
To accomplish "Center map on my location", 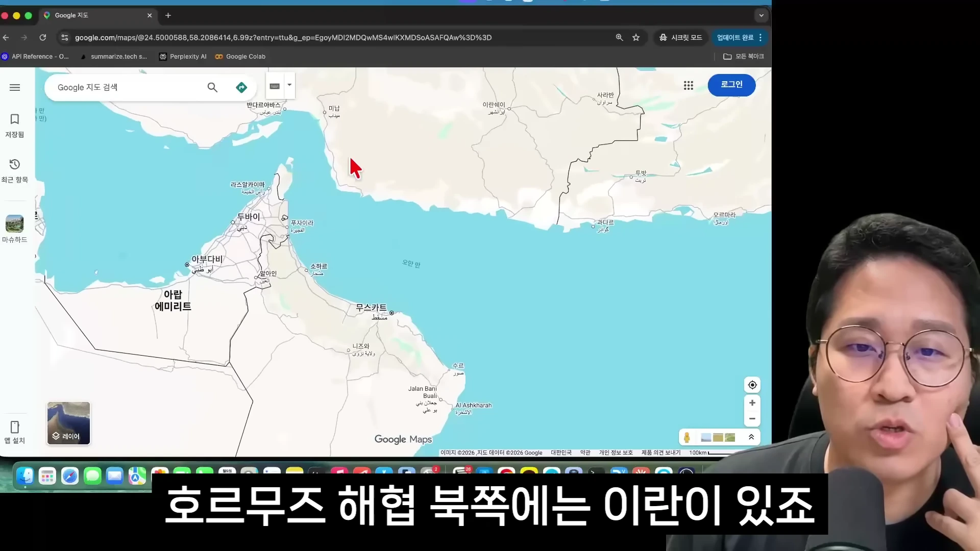I will point(752,385).
